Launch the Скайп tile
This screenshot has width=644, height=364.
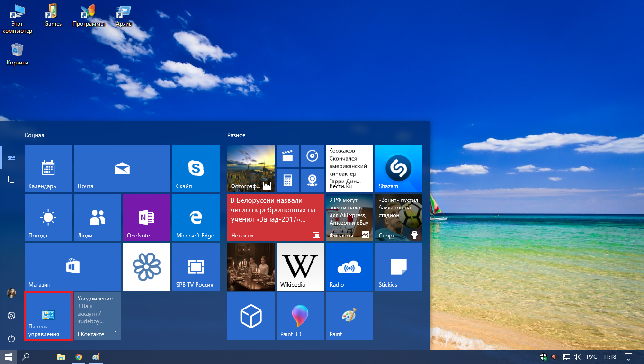coord(196,168)
